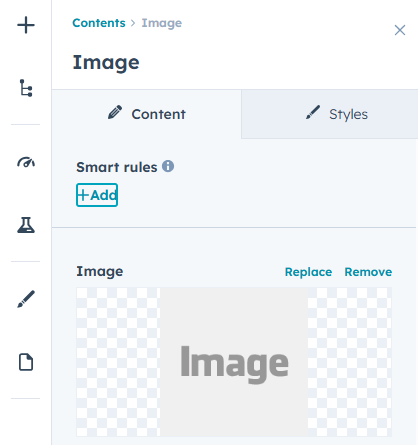Screen dimensions: 418x445
Task: Click the Replace image link
Action: (x=308, y=272)
